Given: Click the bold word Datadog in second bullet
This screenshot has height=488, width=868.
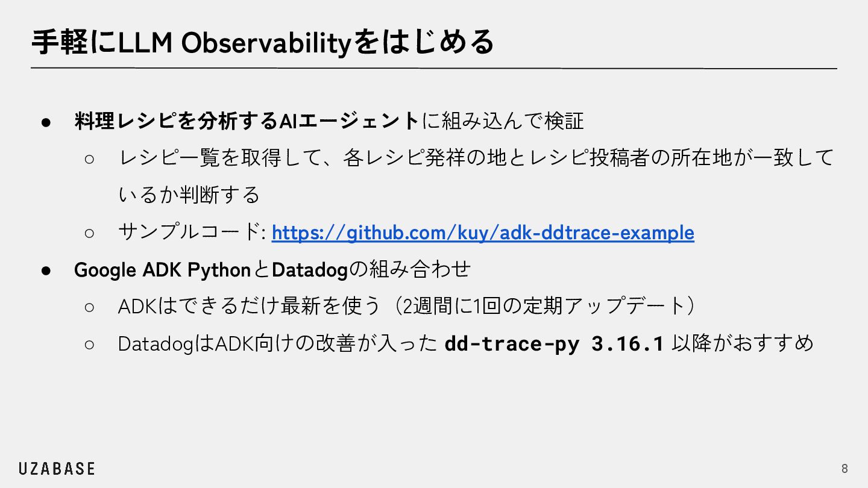Looking at the screenshot, I should [x=310, y=270].
